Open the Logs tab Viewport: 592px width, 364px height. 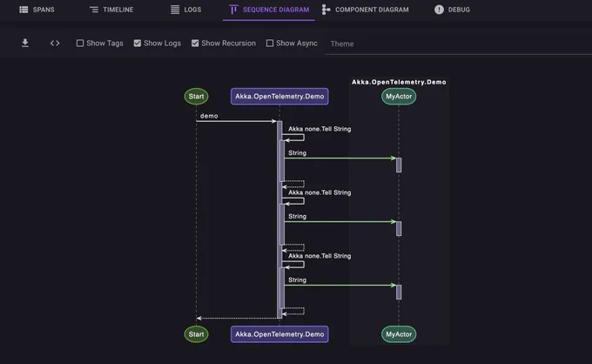point(185,10)
